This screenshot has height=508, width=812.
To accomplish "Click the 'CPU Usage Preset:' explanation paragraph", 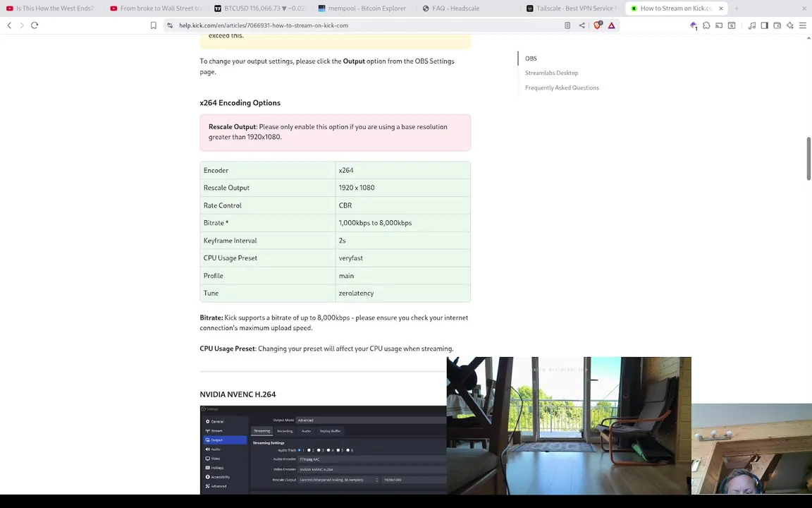I will pos(326,349).
